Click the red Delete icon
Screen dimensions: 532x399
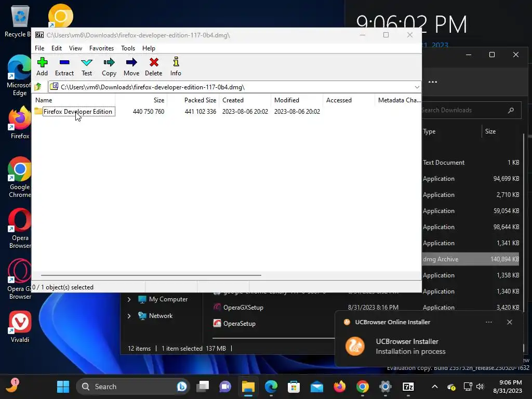[x=154, y=66]
